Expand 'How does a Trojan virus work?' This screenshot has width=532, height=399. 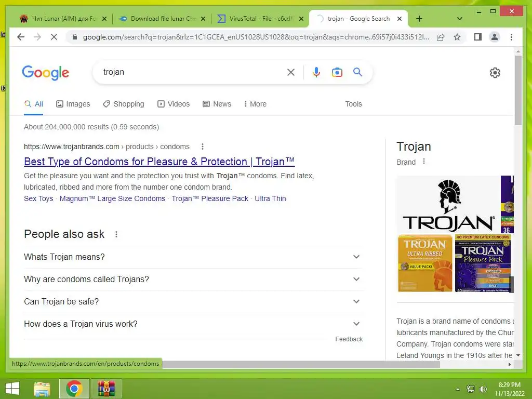193,324
